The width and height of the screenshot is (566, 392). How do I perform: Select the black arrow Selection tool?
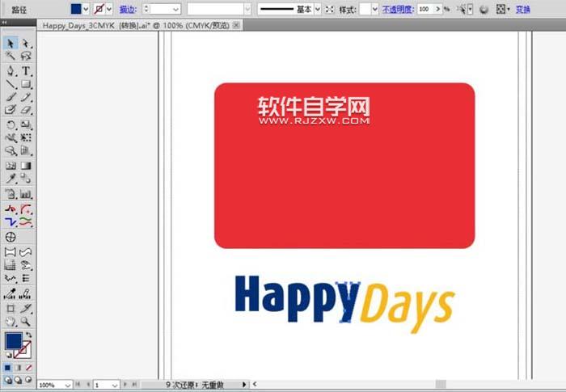pos(11,43)
